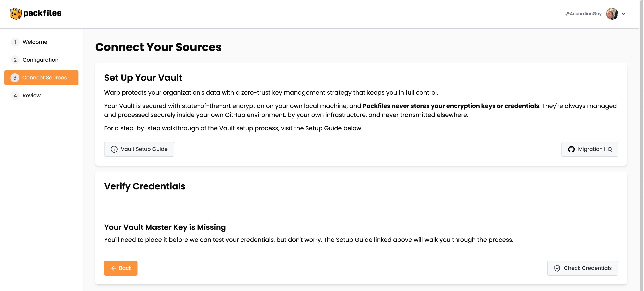Click the GitHub icon on Migration HQ

[571, 149]
